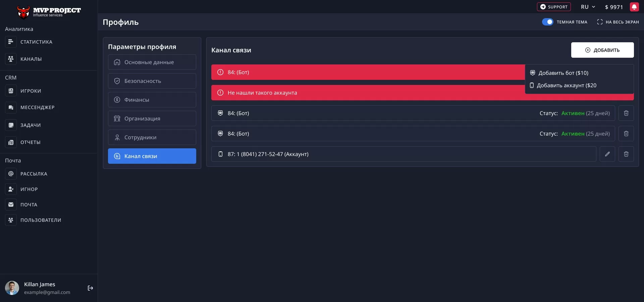Enter fullscreen mode with НА ВЕСЬ ЭКРАН
Image resolution: width=644 pixels, height=302 pixels.
[618, 22]
